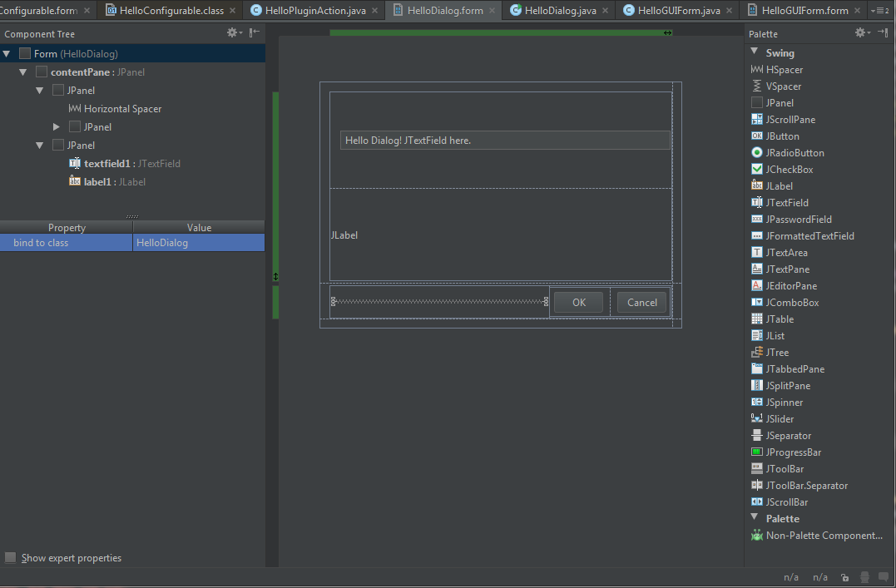The image size is (896, 588).
Task: Collapse the contentPane node in Component Tree
Action: coord(22,72)
